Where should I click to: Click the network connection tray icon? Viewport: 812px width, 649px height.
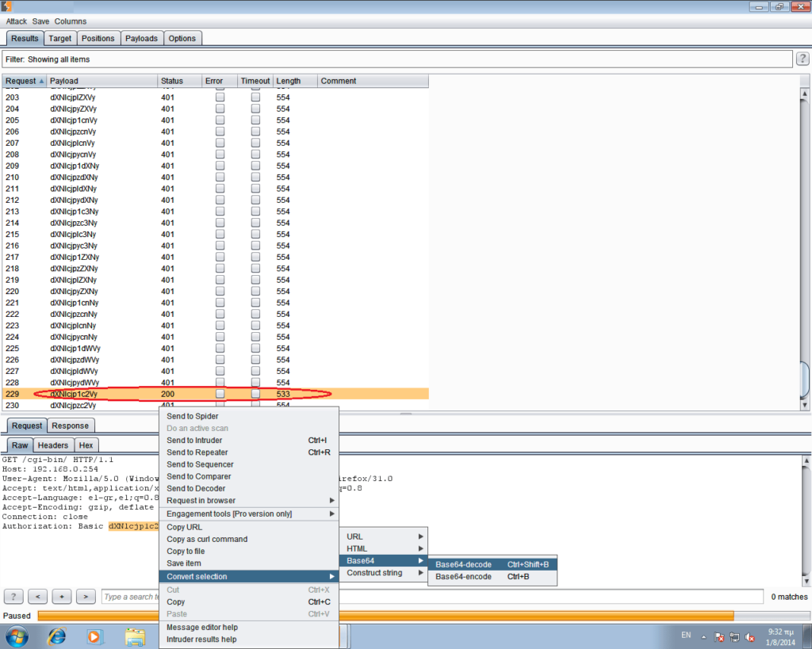734,637
